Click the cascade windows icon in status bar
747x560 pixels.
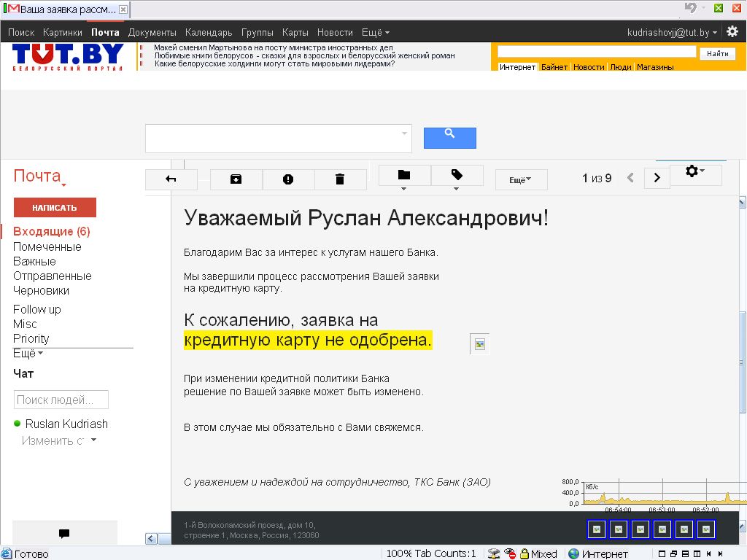(x=673, y=554)
